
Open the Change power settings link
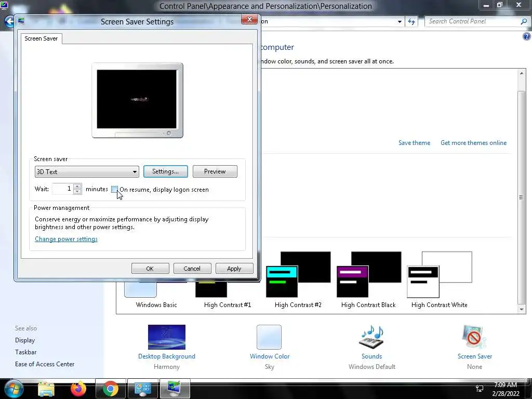(x=66, y=239)
